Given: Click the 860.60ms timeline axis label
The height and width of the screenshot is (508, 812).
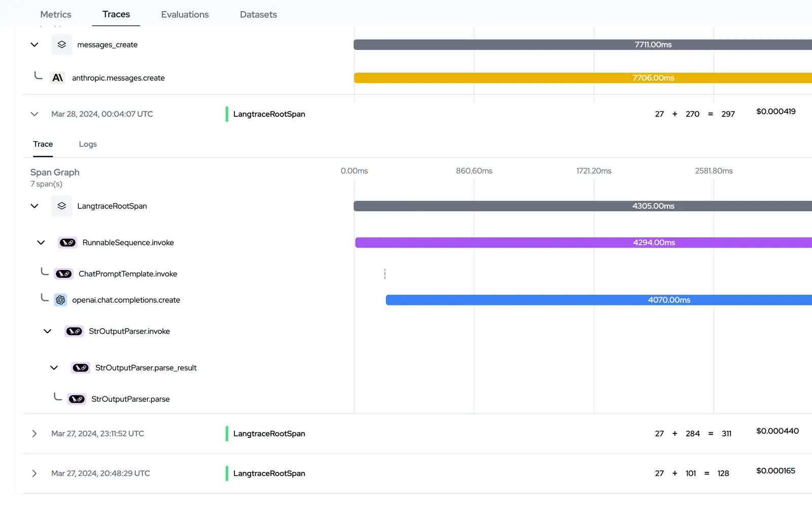Looking at the screenshot, I should pyautogui.click(x=474, y=171).
